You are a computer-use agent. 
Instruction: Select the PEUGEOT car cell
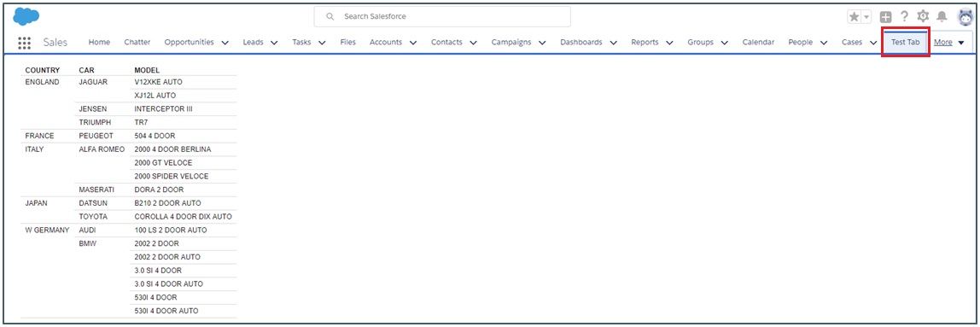point(96,136)
